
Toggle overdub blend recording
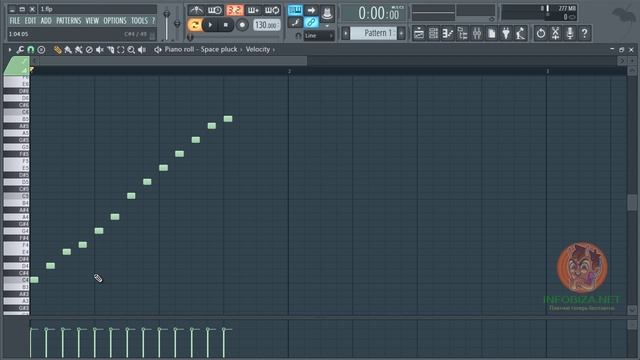click(x=253, y=10)
